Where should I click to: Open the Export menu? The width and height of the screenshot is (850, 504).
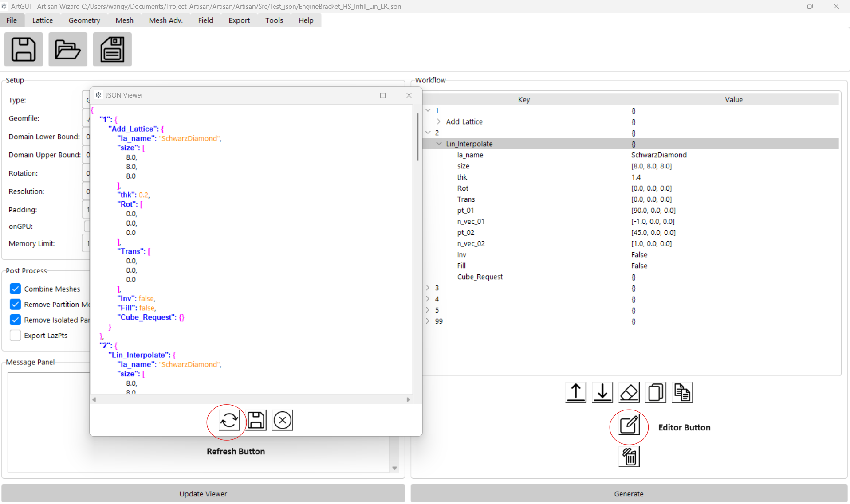pyautogui.click(x=239, y=20)
